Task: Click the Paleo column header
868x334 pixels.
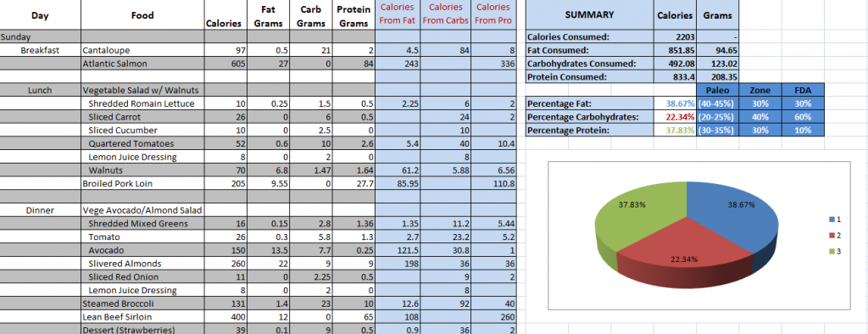Action: 717,91
